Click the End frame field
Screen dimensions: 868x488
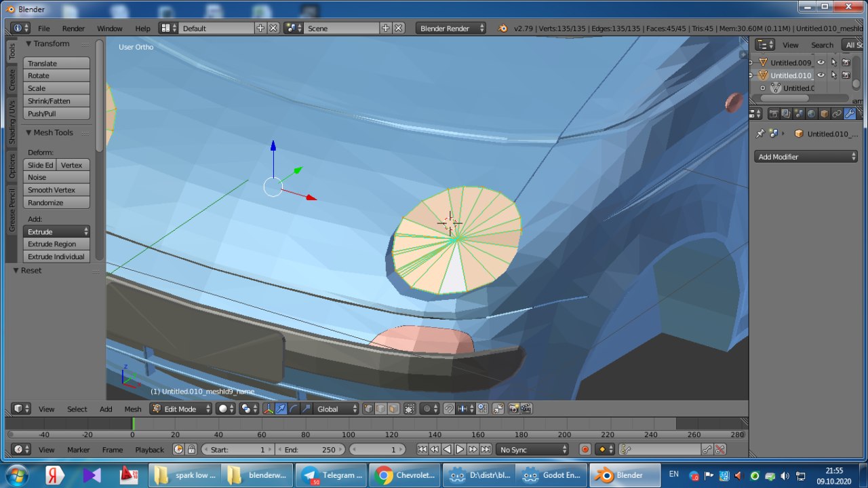click(x=311, y=449)
